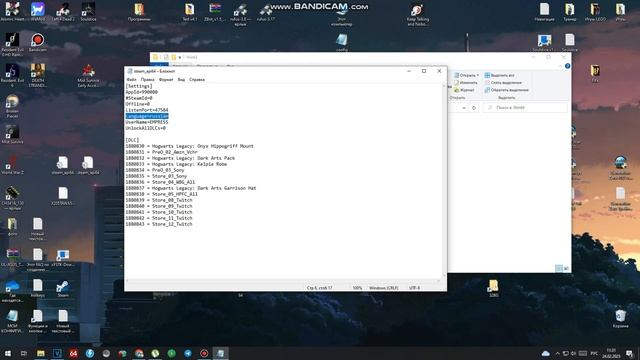Viewport: 640px width, 360px height.
Task: Open the system tray clock and date
Action: 611,353
